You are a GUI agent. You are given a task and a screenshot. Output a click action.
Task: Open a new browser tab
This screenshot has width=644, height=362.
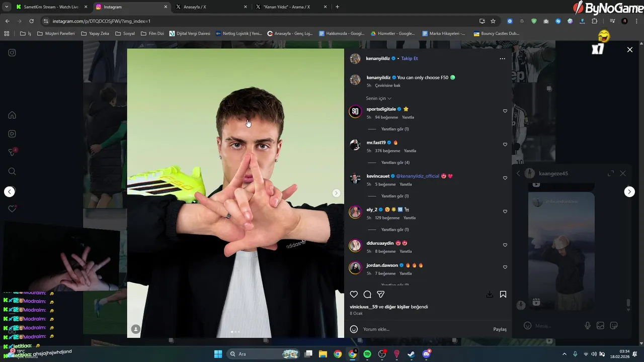click(337, 7)
